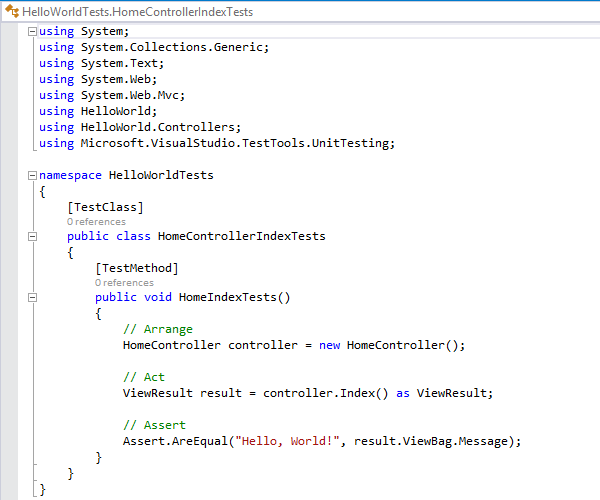Click 'Microsoft.VisualStudio.TestTools.UnitTesting' text
The image size is (600, 500).
(235, 143)
